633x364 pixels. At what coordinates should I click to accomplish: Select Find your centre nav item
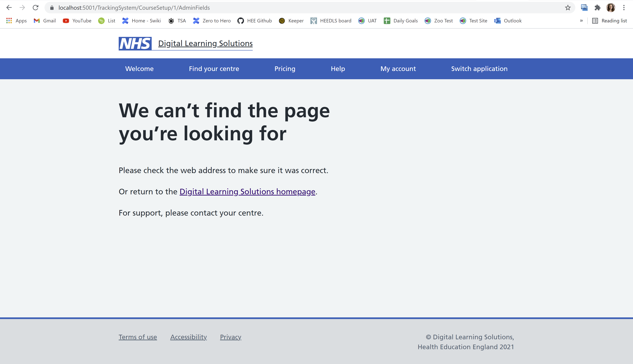214,69
